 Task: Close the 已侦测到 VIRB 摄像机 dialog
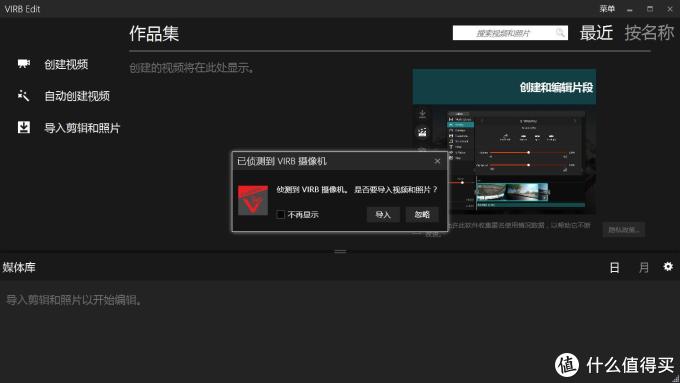(437, 161)
